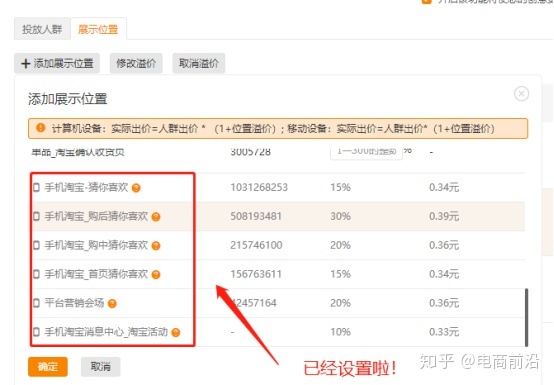Open help icon next to 手机淘宝-猜你喜欢
This screenshot has width=554, height=385.
pyautogui.click(x=136, y=188)
